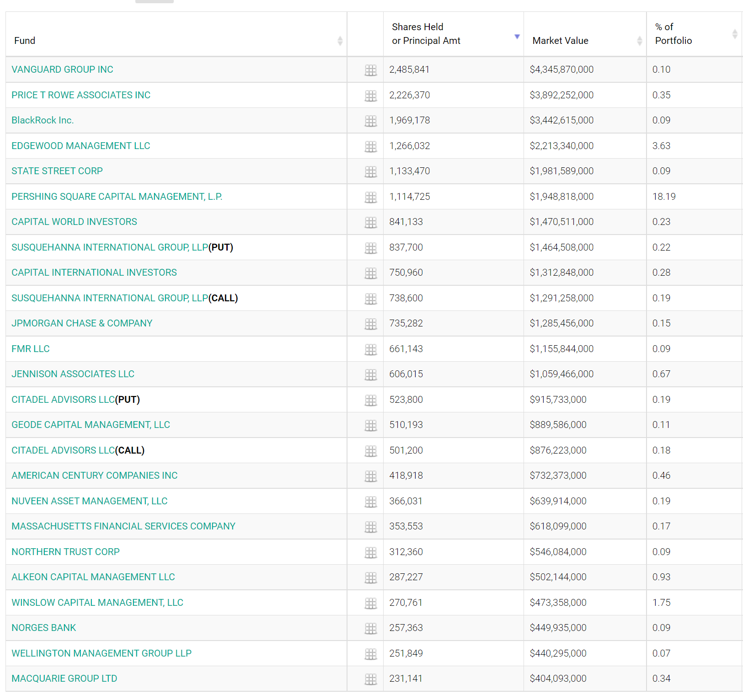
Task: Open CITADEL ADVISORS LLC (PUT) link
Action: click(63, 400)
